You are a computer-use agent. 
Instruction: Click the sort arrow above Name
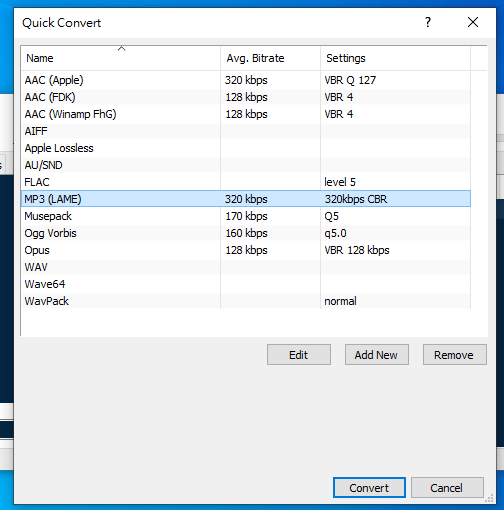pos(121,49)
